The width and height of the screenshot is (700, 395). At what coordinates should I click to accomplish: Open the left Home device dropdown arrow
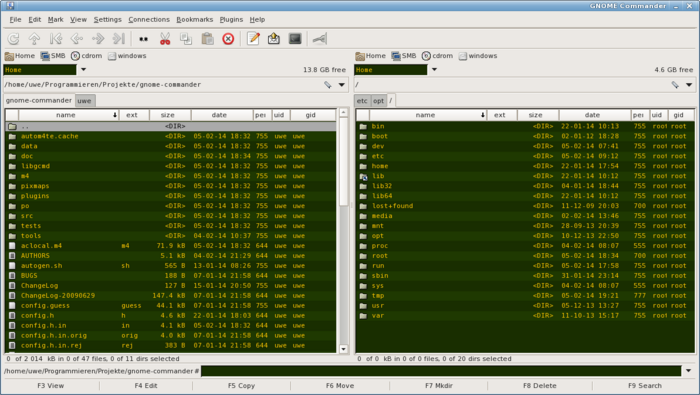(83, 70)
